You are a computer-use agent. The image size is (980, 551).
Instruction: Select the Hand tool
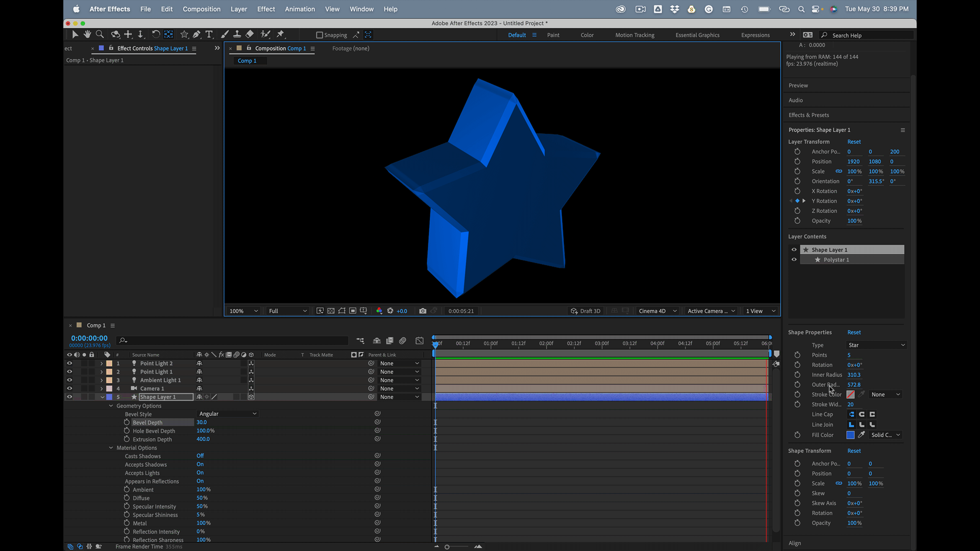(x=87, y=34)
